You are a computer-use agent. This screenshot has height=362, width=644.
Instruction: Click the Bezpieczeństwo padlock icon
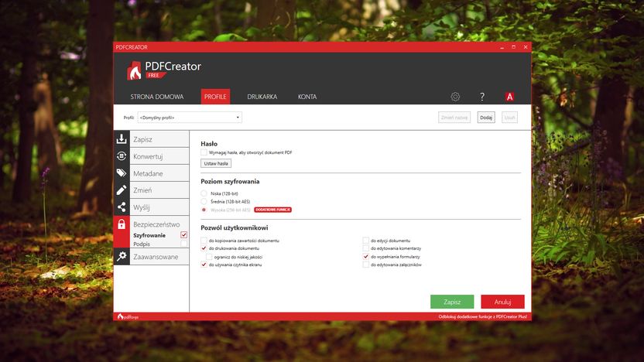122,224
